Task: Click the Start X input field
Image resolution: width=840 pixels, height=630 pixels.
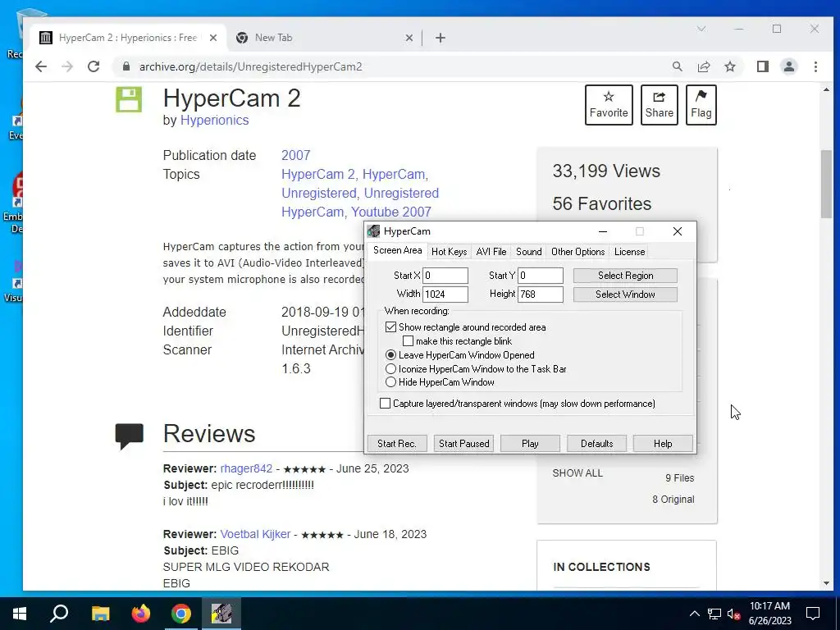Action: [445, 276]
